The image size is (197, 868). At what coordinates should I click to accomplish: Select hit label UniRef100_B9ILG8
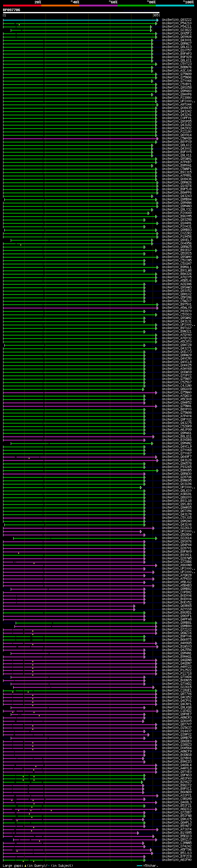pyautogui.click(x=177, y=501)
